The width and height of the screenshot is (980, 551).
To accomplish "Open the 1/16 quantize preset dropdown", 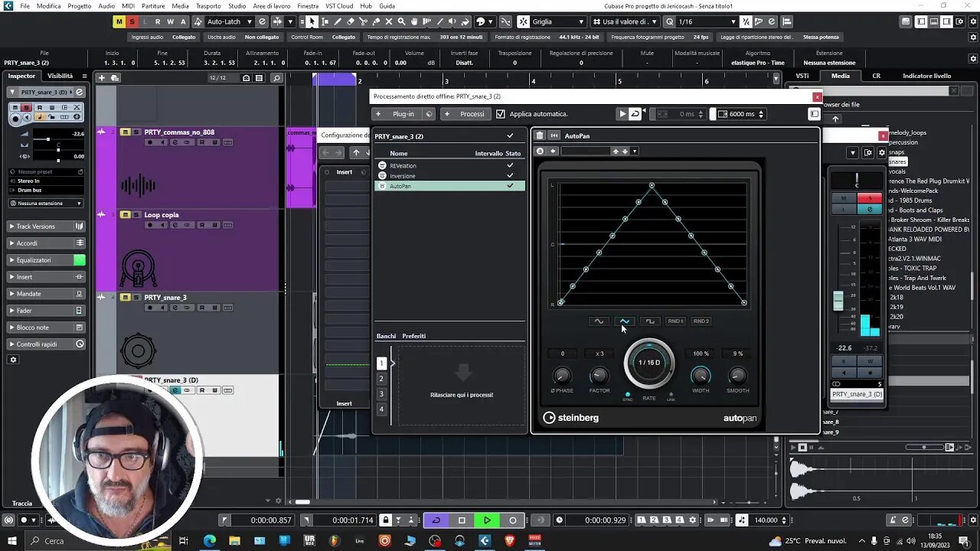I will [708, 21].
